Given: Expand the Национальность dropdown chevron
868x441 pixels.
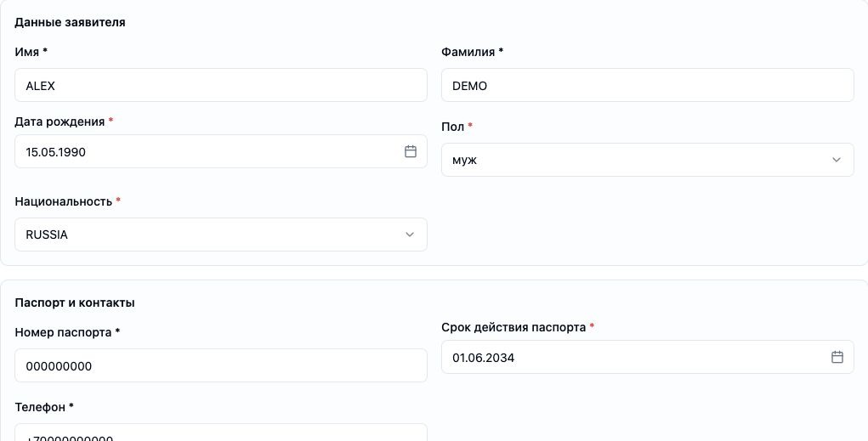Looking at the screenshot, I should pos(410,235).
